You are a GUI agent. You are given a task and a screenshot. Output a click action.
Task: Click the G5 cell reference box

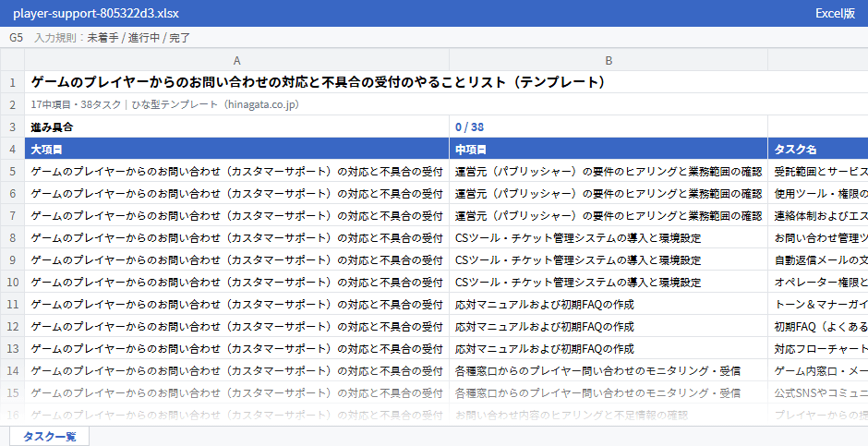point(16,38)
